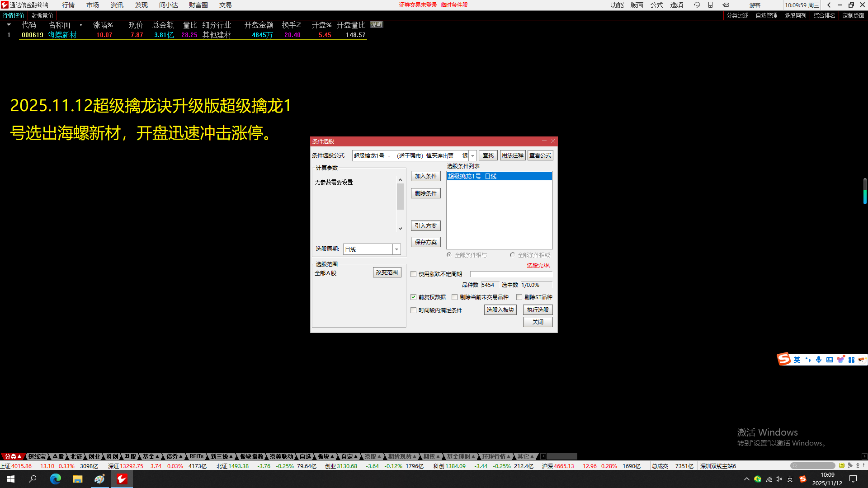The height and width of the screenshot is (488, 868).
Task: Expand the column sort arrow beside 代码
Action: [x=9, y=25]
